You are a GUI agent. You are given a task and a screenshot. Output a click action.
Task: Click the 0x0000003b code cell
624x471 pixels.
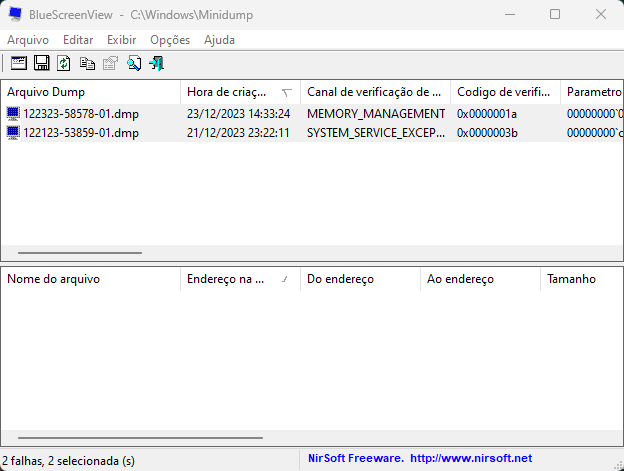(487, 132)
